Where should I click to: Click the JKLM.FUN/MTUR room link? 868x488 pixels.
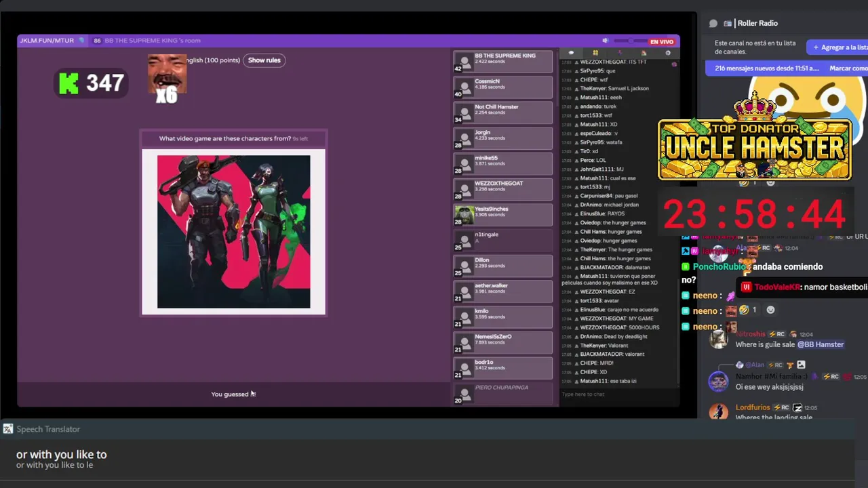pos(47,41)
